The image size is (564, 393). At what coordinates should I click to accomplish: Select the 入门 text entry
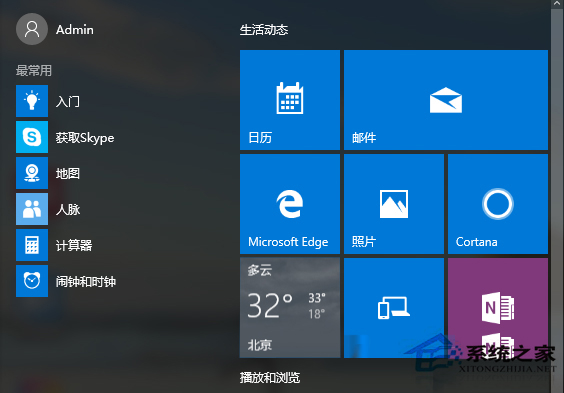click(68, 101)
